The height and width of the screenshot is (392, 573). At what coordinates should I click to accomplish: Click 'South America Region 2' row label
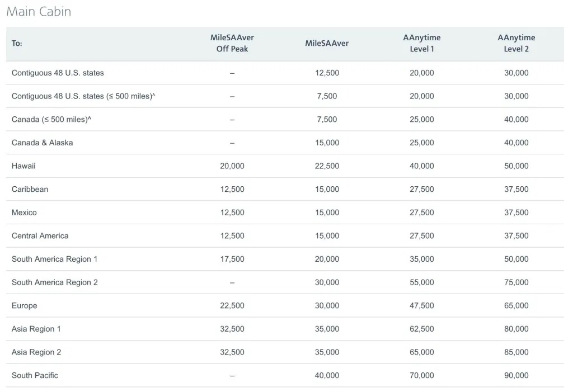point(54,282)
